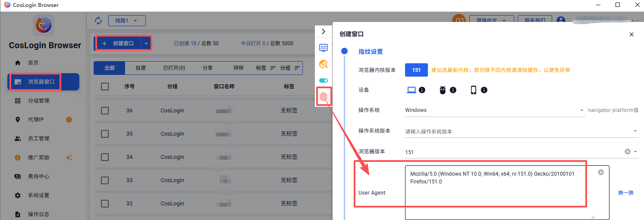Clear the 浏览器版本 field value
This screenshot has height=220, width=644.
[x=628, y=152]
